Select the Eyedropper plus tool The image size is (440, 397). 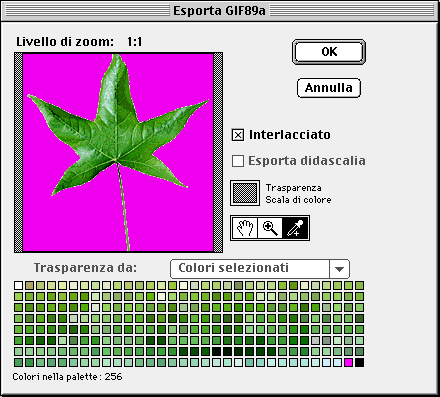click(295, 228)
